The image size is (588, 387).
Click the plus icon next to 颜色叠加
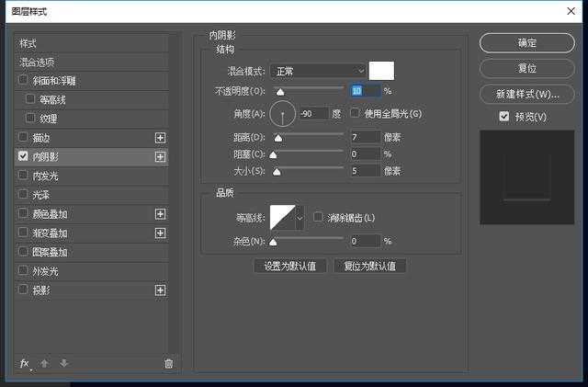point(161,214)
